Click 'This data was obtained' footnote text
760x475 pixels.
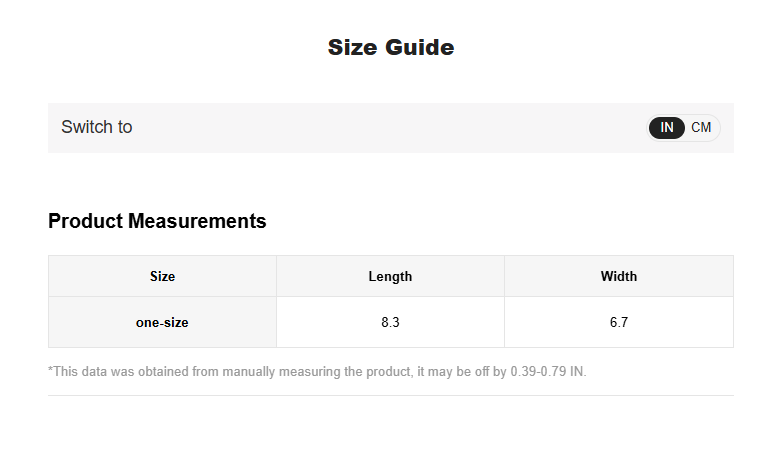(x=112, y=372)
